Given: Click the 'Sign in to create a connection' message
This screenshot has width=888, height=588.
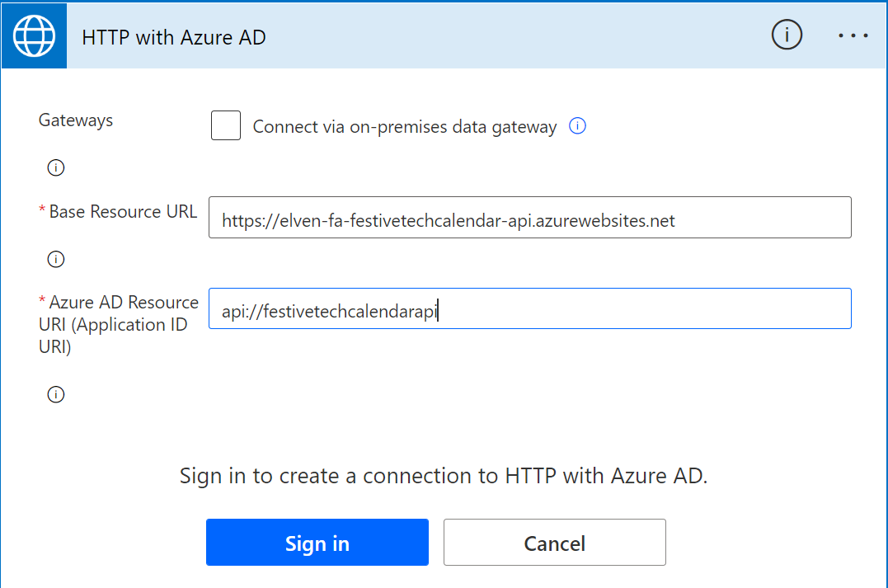Looking at the screenshot, I should tap(444, 476).
